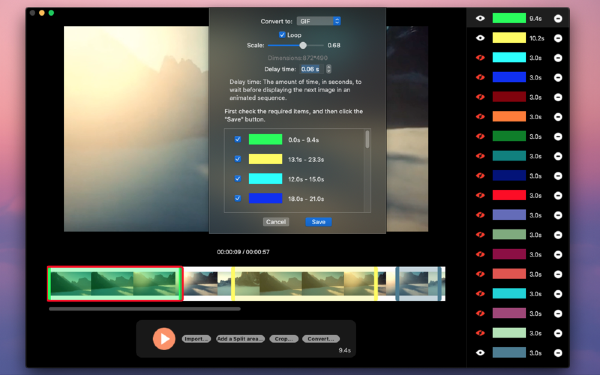This screenshot has width=600, height=375.
Task: Remove the orange 3.0s split area
Action: tap(558, 117)
